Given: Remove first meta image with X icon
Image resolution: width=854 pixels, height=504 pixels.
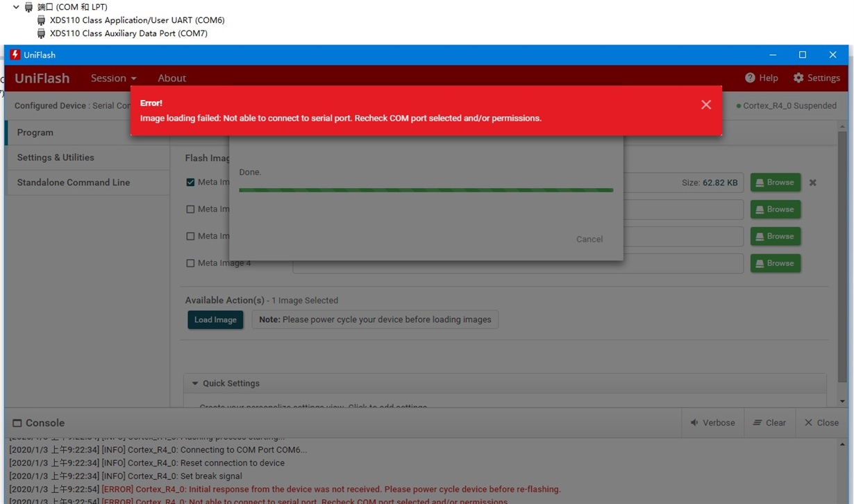Looking at the screenshot, I should [812, 183].
